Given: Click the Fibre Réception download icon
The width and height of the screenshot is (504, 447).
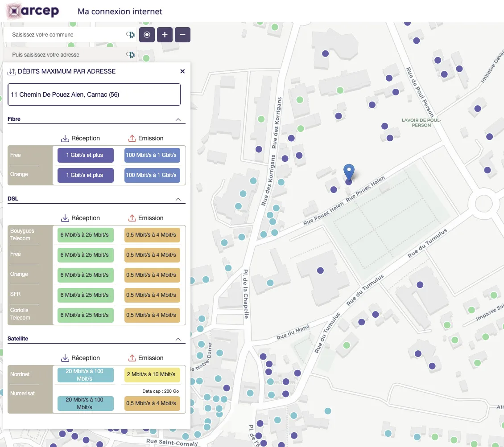Looking at the screenshot, I should click(x=65, y=139).
